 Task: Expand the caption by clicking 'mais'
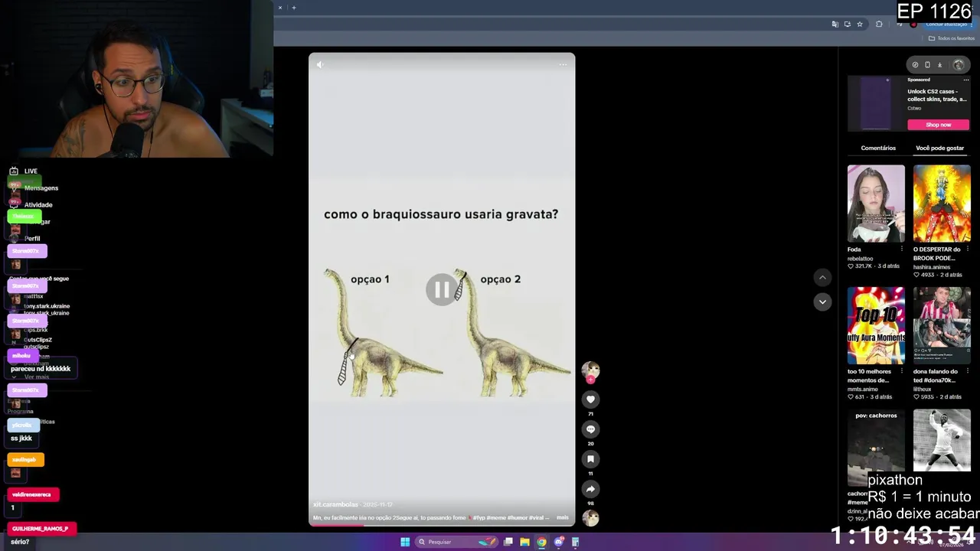563,518
